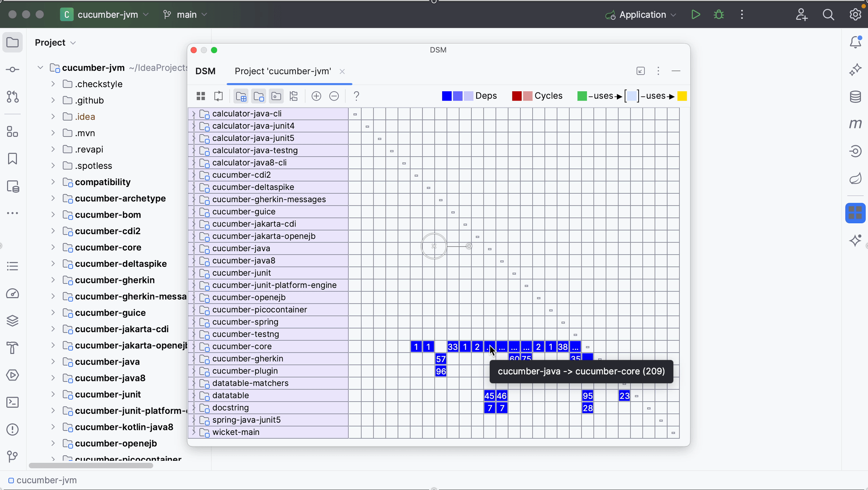The height and width of the screenshot is (490, 868).
Task: Click the remove dependency icon
Action: pos(334,96)
